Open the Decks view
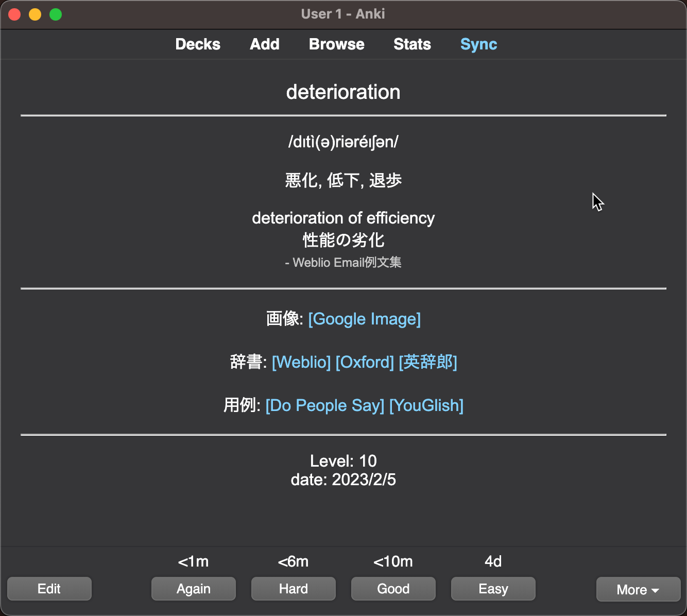687x616 pixels. [198, 44]
